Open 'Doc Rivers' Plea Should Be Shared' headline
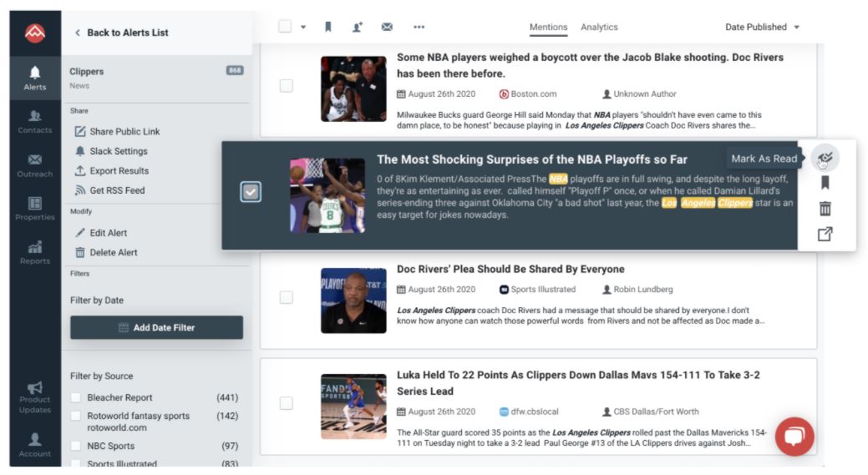The height and width of the screenshot is (475, 868). (x=510, y=270)
